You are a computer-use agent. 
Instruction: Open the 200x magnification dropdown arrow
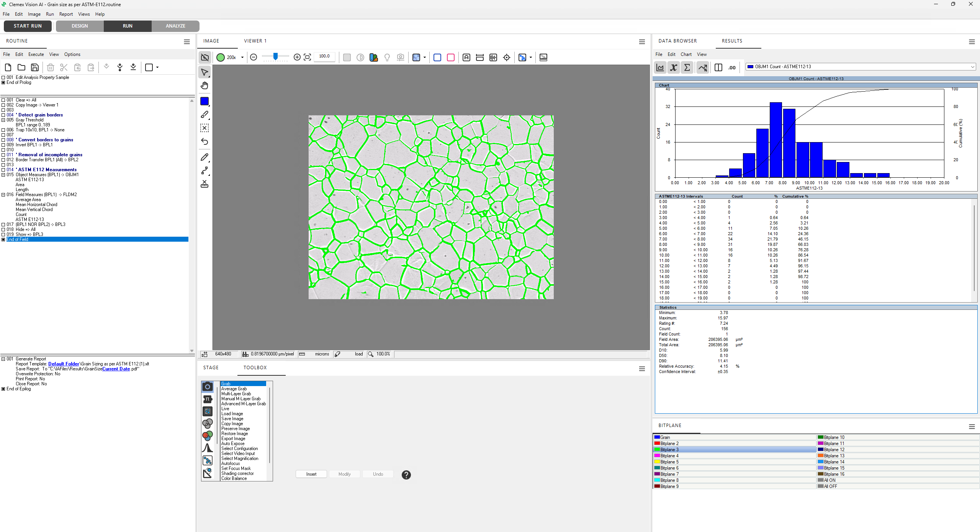[242, 57]
